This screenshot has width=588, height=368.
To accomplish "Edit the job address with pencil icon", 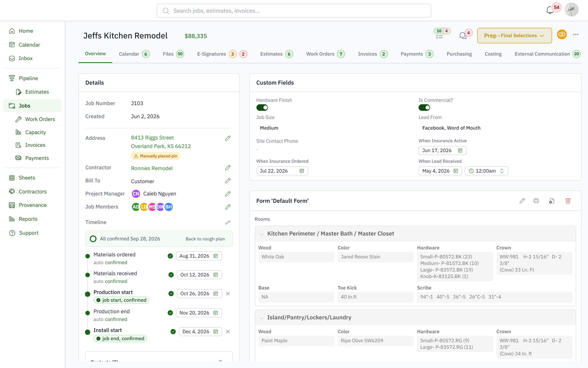I will point(228,138).
